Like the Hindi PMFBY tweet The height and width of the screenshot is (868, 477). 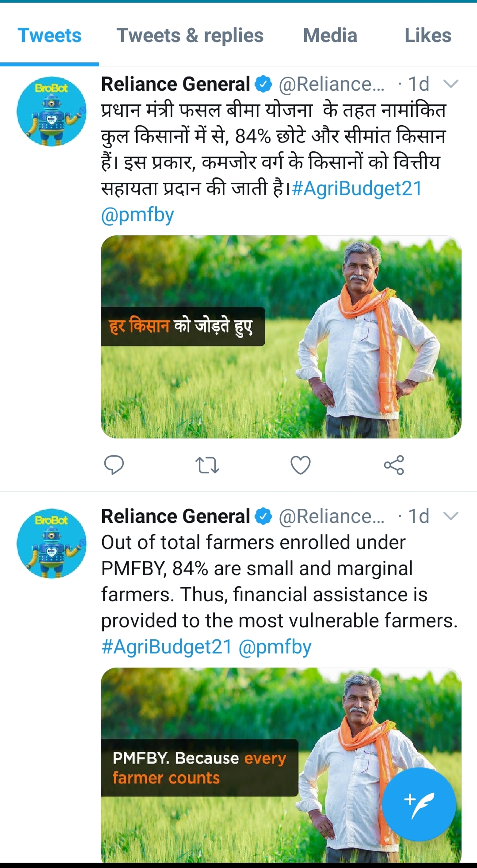point(301,465)
